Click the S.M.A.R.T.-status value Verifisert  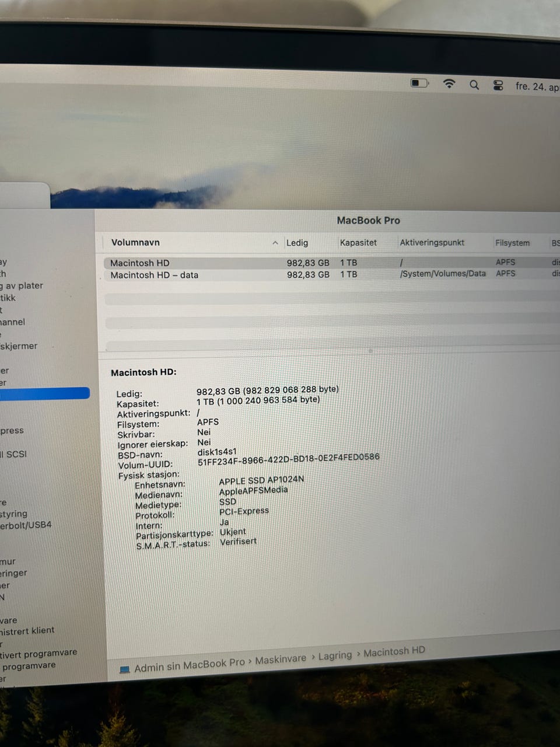click(x=238, y=542)
